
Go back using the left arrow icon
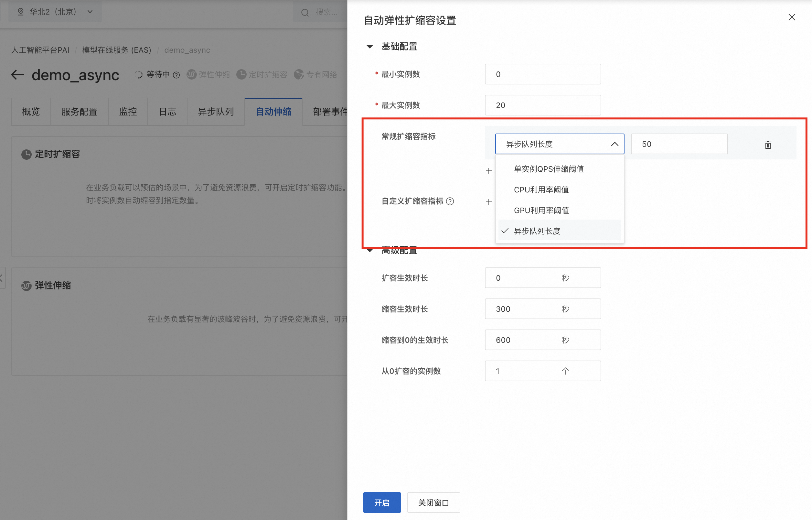point(17,75)
